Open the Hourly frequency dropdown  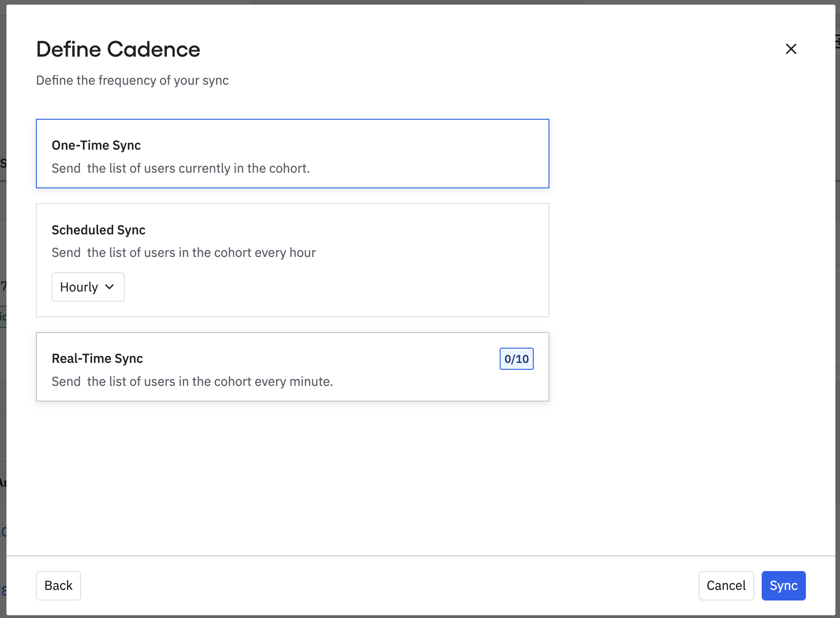coord(88,287)
